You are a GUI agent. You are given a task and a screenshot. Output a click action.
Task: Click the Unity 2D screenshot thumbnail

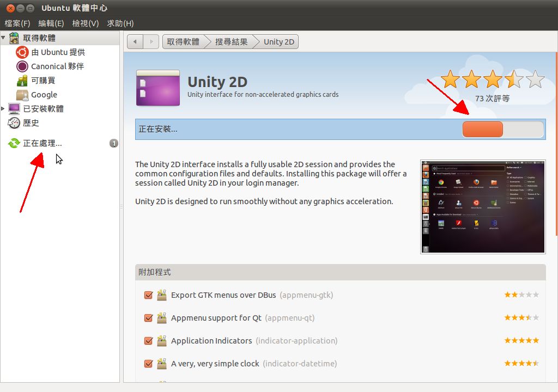tap(483, 207)
